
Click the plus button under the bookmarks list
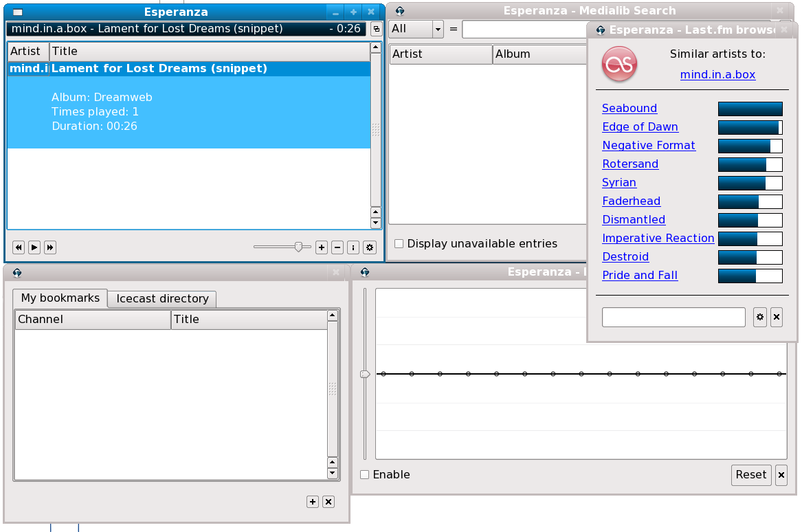pyautogui.click(x=313, y=502)
